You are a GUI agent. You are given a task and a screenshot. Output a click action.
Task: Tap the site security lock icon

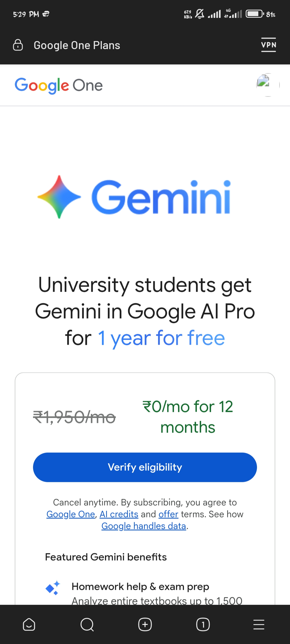(x=18, y=45)
